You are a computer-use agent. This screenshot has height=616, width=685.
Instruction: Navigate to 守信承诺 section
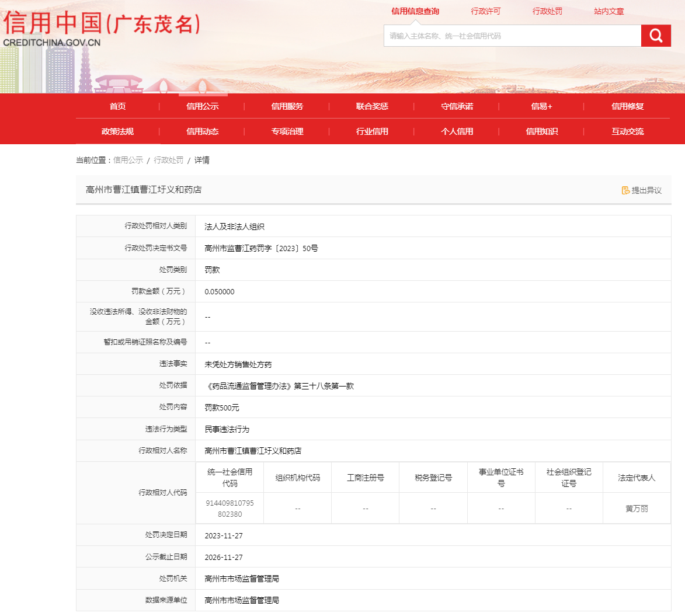[457, 106]
